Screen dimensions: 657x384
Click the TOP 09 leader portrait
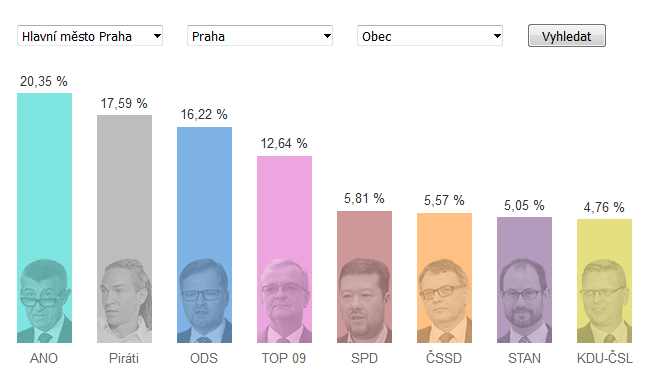(x=285, y=301)
